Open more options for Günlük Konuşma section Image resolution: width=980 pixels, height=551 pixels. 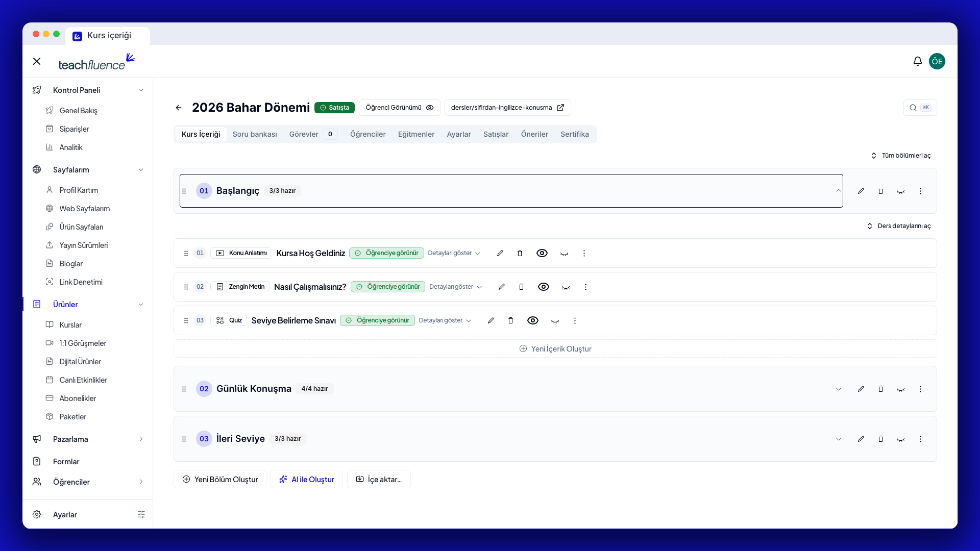[920, 389]
